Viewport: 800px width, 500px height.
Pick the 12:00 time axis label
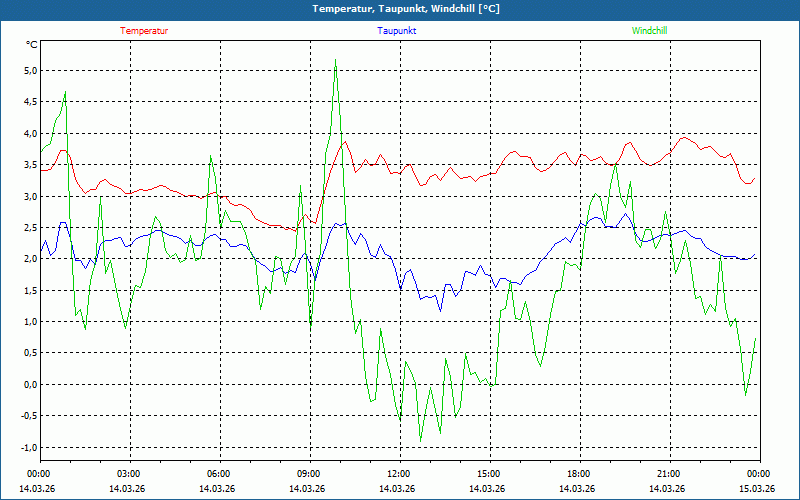pyautogui.click(x=398, y=474)
